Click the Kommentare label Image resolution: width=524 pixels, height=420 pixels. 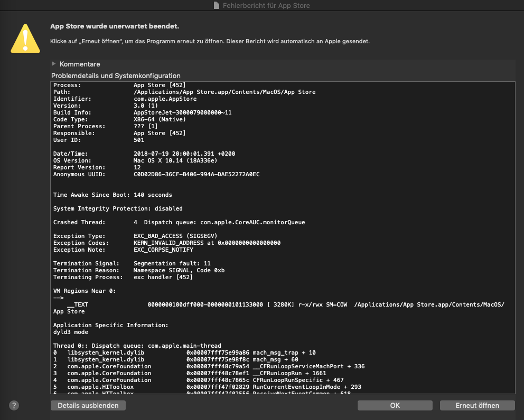tap(80, 64)
